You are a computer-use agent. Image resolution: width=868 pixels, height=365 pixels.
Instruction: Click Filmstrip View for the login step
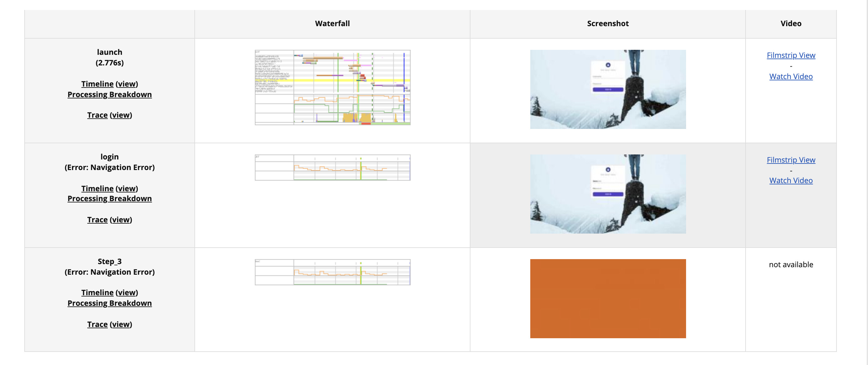790,160
